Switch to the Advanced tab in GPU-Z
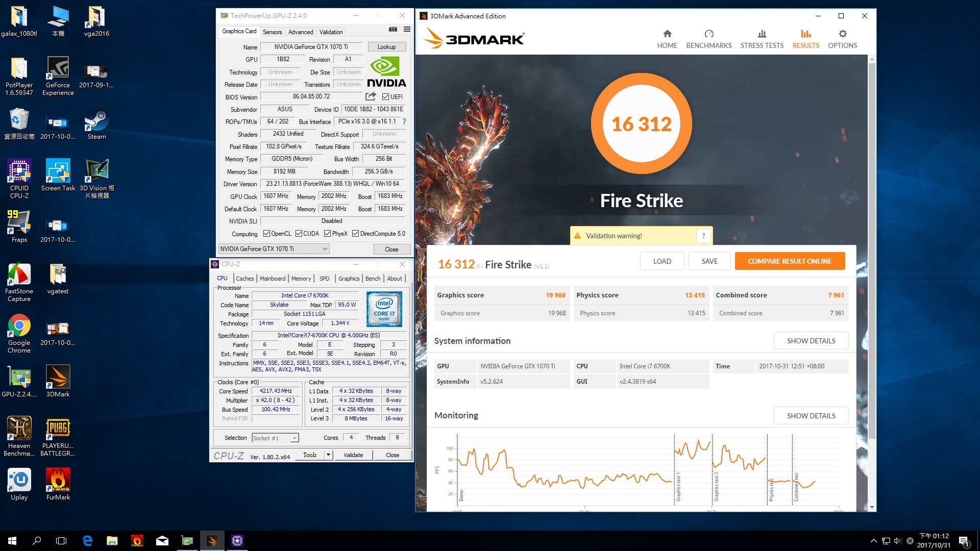Viewport: 980px width, 551px height. click(x=301, y=32)
